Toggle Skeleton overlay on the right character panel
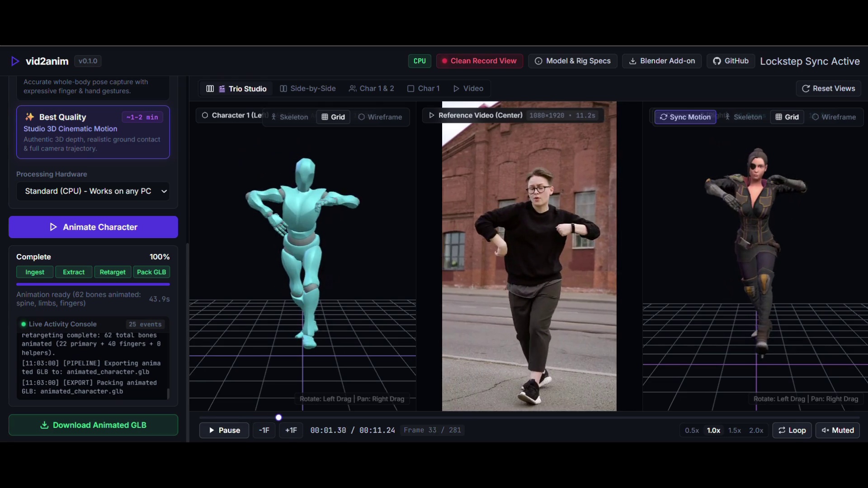Viewport: 868px width, 488px height. (x=743, y=117)
